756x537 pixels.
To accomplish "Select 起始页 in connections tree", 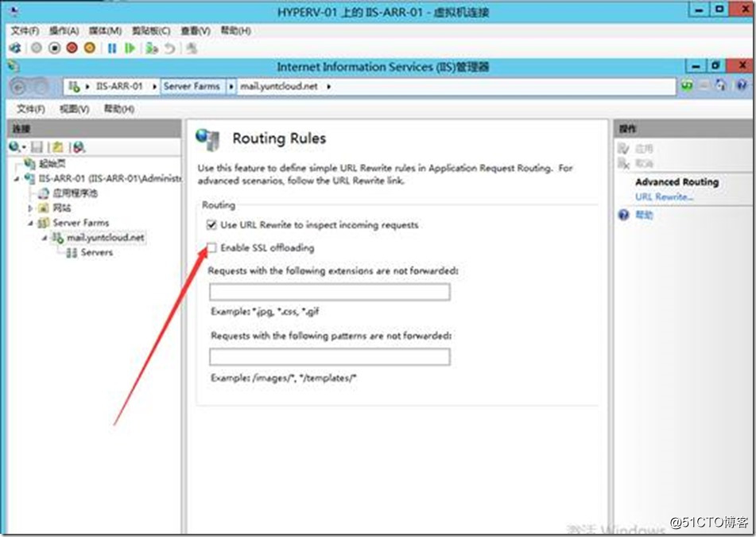I will coord(52,164).
